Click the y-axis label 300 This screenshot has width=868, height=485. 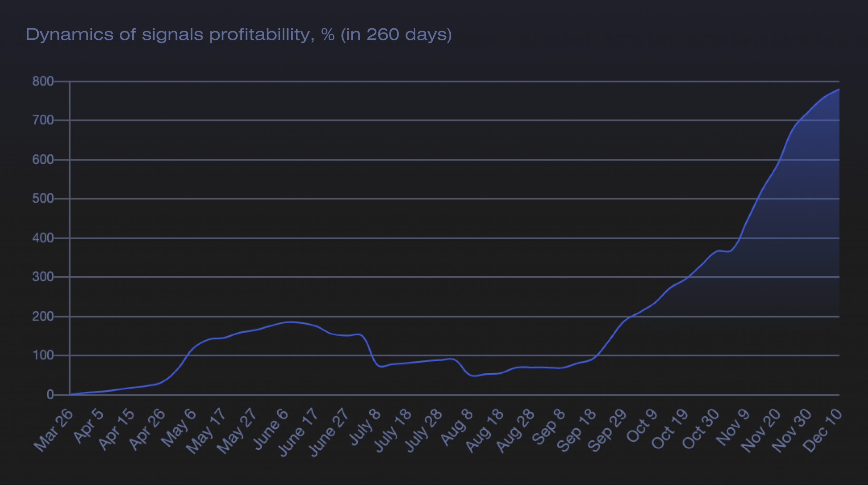tap(43, 277)
